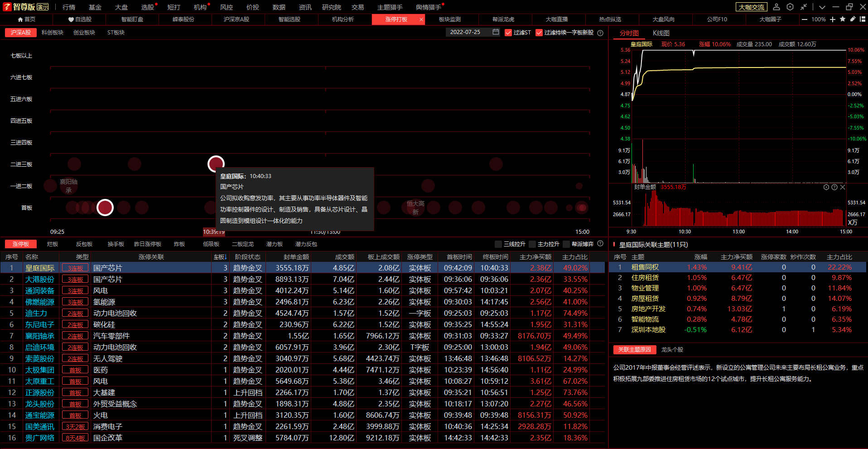Click the pencil edit icon
Image resolution: width=868 pixels, height=449 pixels.
(x=853, y=19)
